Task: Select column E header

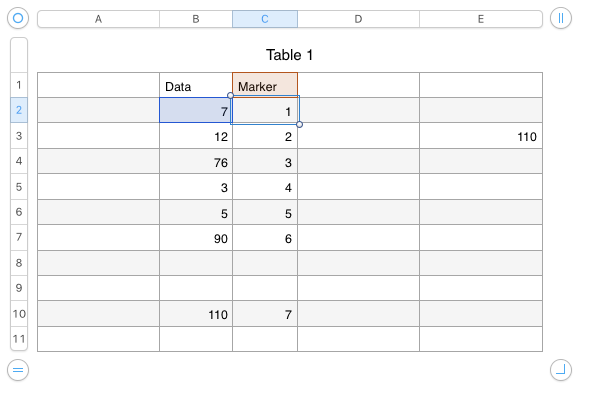Action: click(481, 19)
